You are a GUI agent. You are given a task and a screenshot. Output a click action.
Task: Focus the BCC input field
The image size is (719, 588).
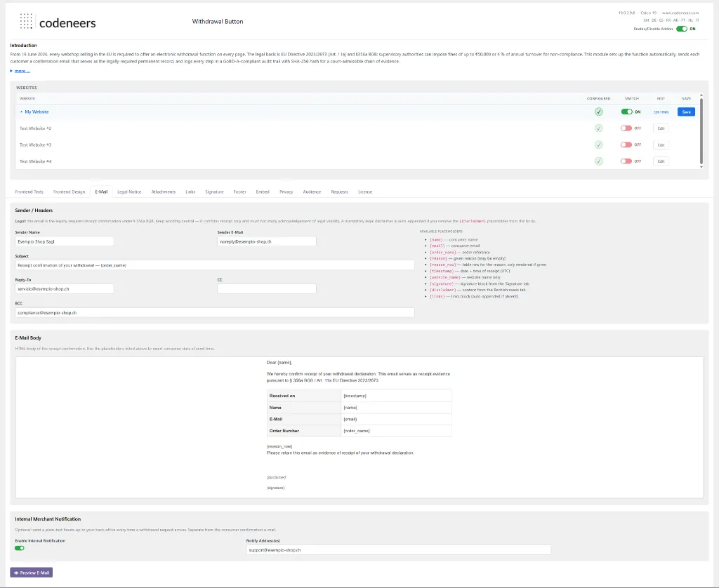[x=215, y=312]
